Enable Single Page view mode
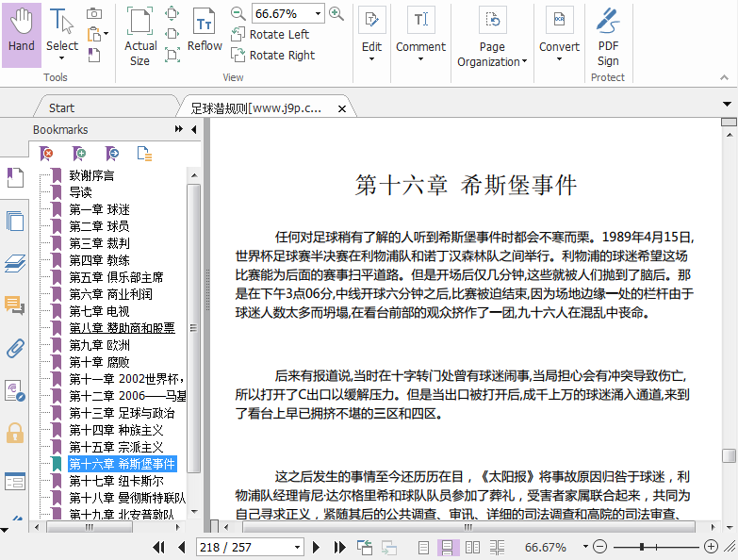Image resolution: width=738 pixels, height=560 pixels. tap(423, 548)
